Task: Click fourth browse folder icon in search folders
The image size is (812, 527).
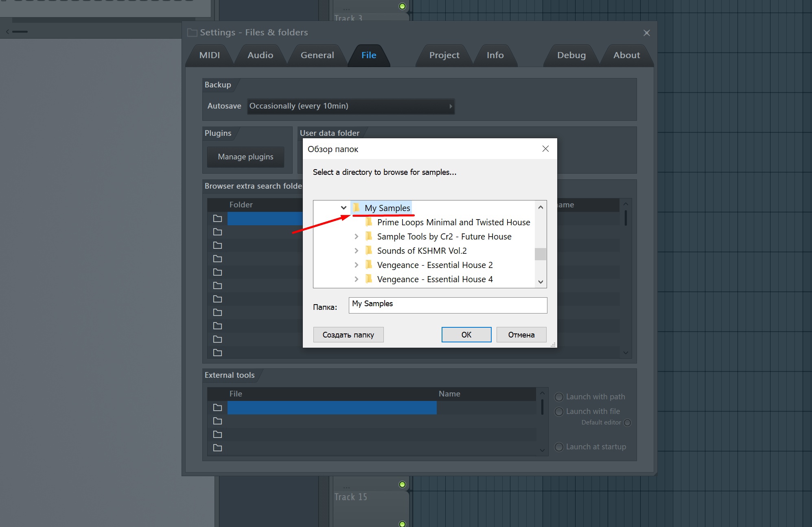Action: [218, 259]
